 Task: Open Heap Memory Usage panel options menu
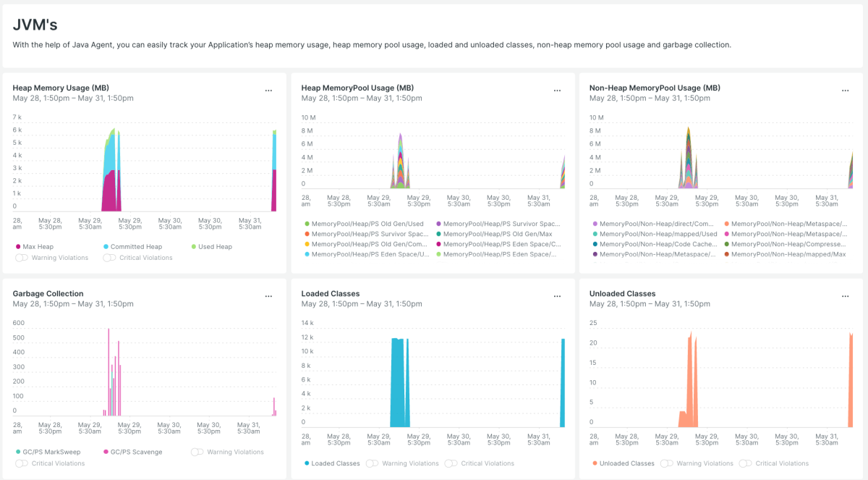[x=268, y=91]
